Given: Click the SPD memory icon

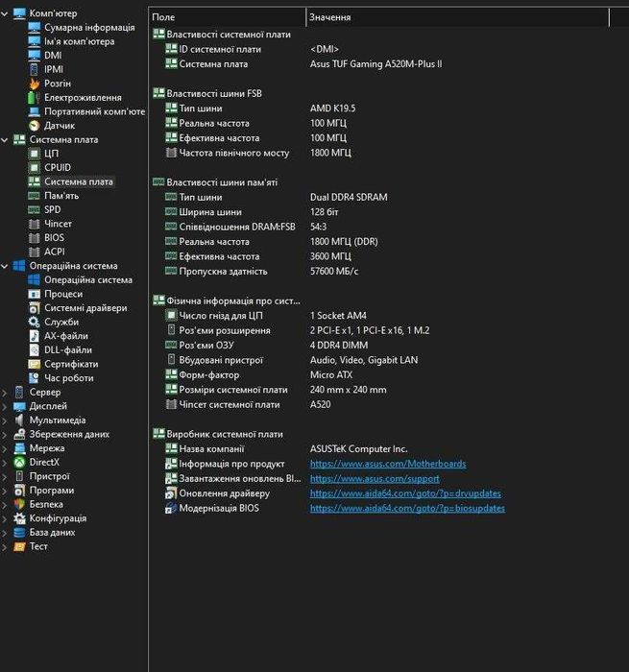Looking at the screenshot, I should tap(35, 209).
